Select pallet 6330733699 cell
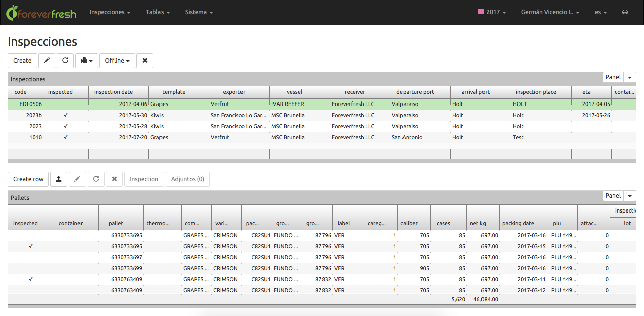 [x=121, y=268]
